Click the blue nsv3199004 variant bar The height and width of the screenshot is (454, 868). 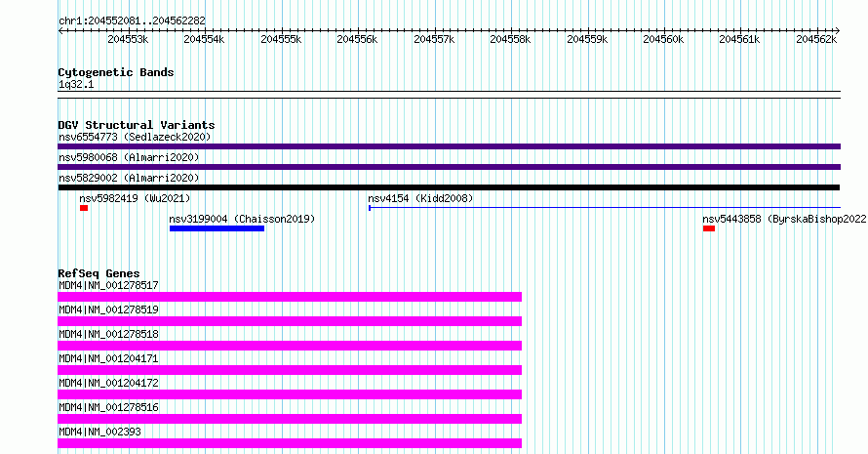(217, 228)
